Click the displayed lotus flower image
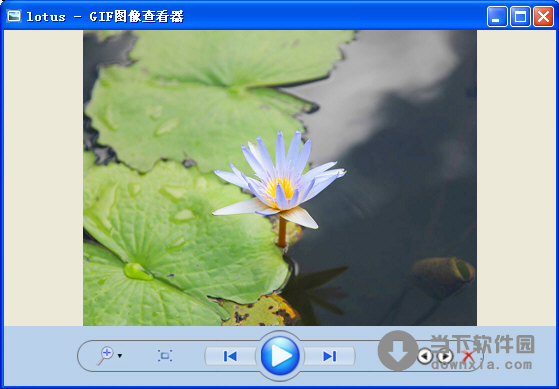 coord(280,178)
